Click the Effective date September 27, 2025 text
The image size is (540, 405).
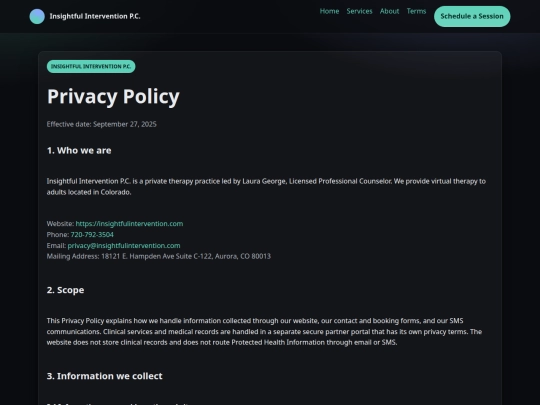coord(102,124)
